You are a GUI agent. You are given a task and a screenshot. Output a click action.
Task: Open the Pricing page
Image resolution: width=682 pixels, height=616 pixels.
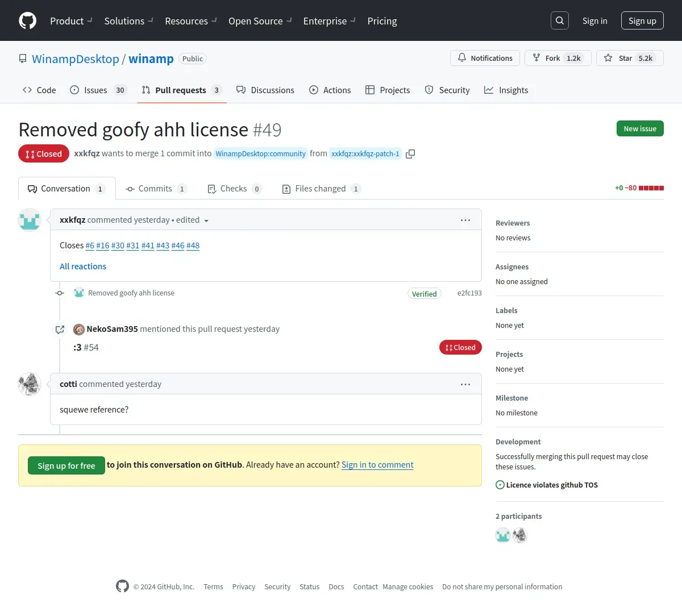382,20
